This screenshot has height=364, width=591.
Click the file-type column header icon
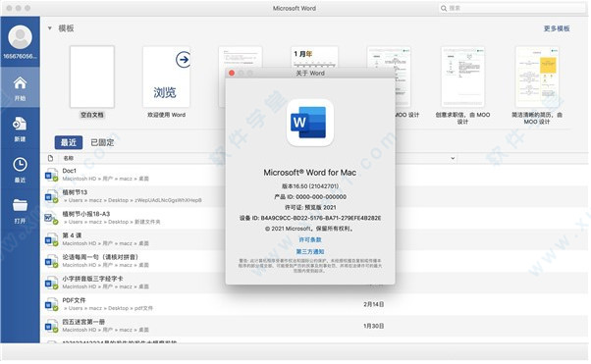(50, 158)
